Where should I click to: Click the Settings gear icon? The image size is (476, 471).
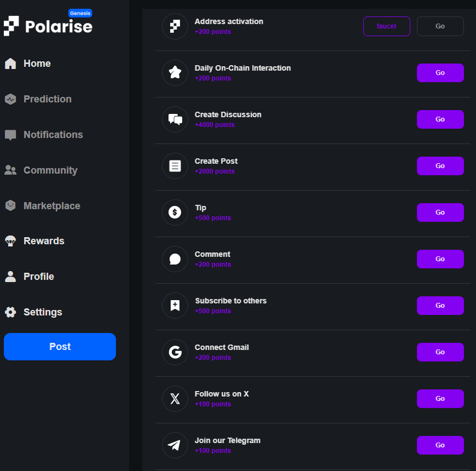(10, 312)
